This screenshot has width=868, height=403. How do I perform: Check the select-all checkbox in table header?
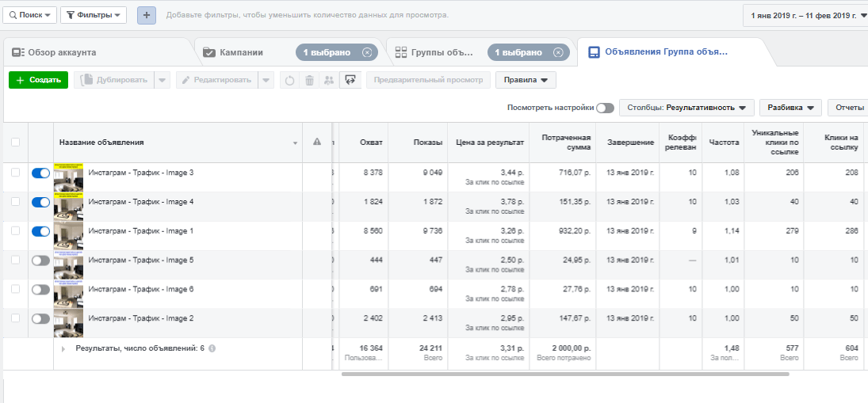[x=15, y=143]
